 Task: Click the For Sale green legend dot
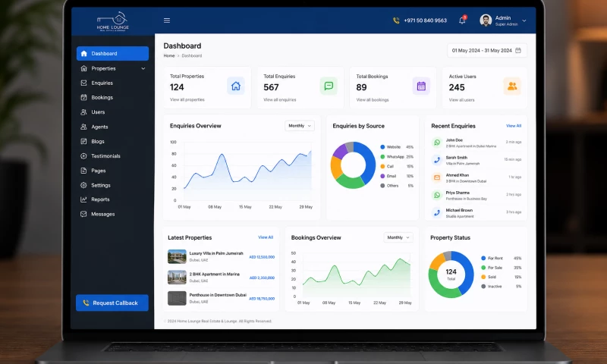(483, 268)
